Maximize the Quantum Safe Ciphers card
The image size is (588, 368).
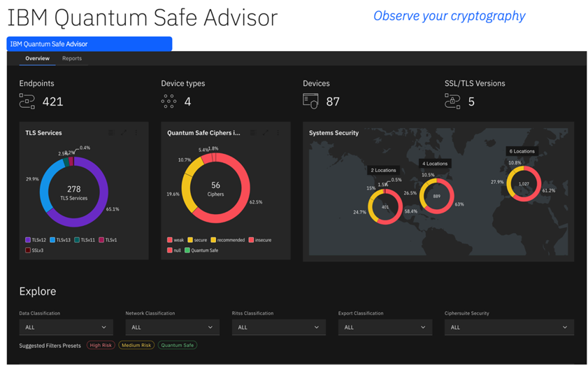(266, 132)
